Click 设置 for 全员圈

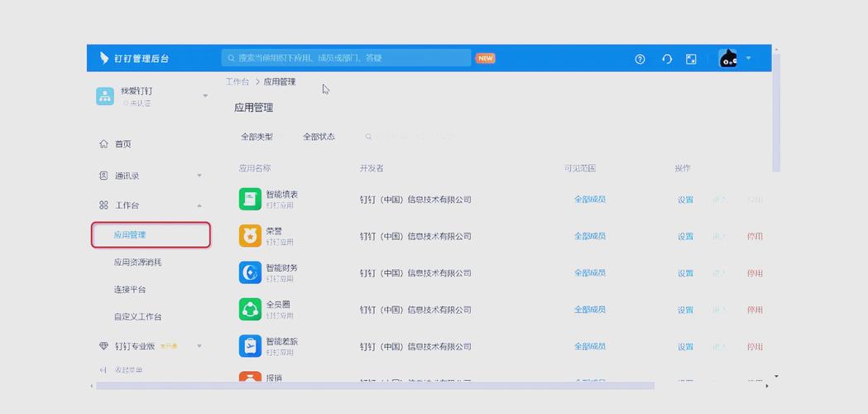(x=685, y=310)
